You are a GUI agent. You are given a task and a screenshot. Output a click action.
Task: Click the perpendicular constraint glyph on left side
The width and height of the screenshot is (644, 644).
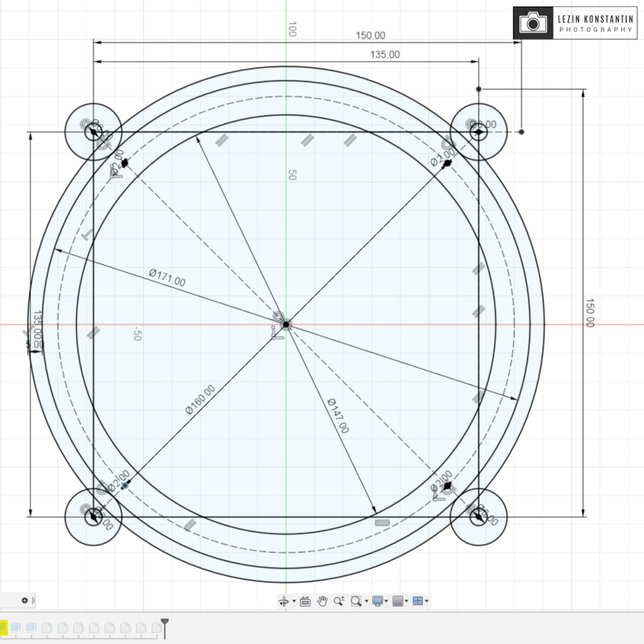tap(87, 235)
